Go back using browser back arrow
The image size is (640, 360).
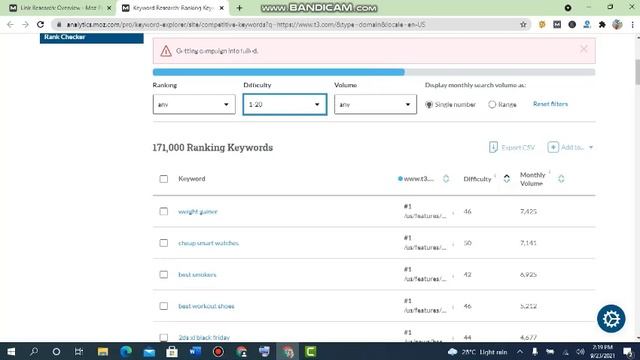tap(11, 24)
